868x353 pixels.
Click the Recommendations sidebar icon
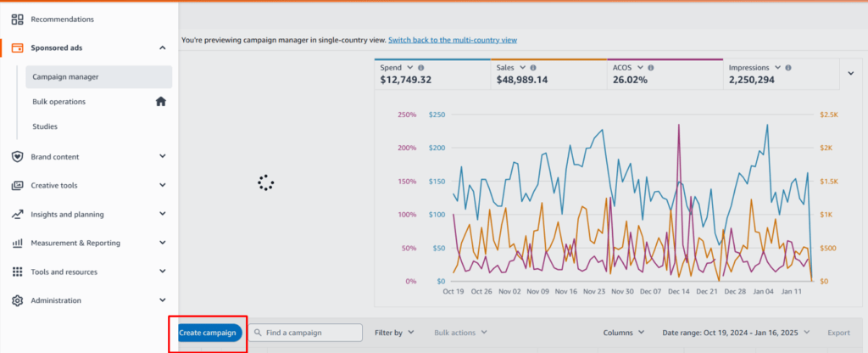pos(17,19)
